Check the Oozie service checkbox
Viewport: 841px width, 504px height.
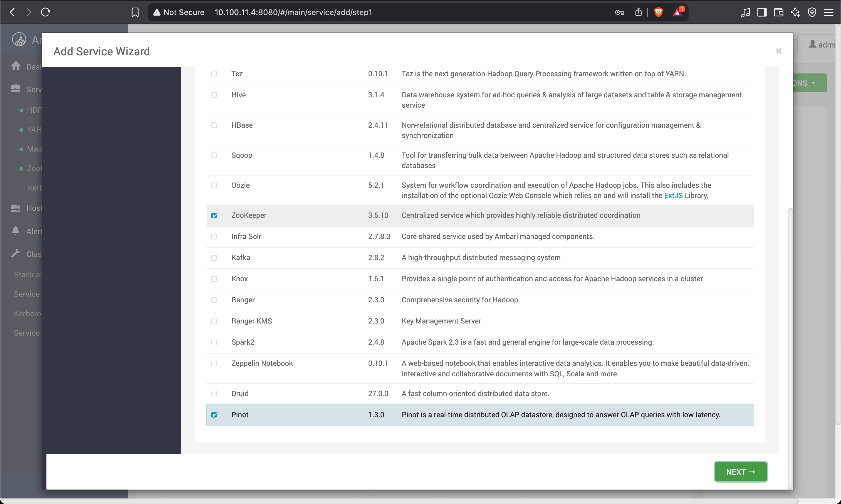coord(214,185)
